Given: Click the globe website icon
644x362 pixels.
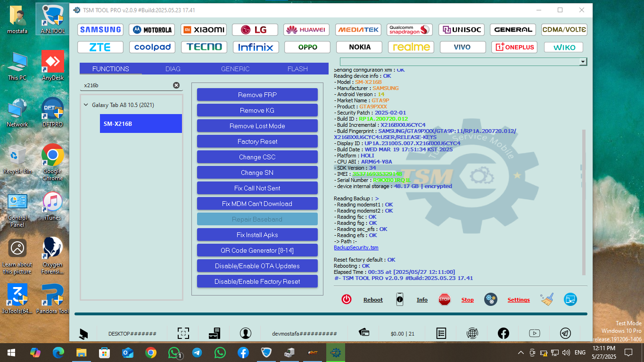Looking at the screenshot, I should (x=472, y=333).
